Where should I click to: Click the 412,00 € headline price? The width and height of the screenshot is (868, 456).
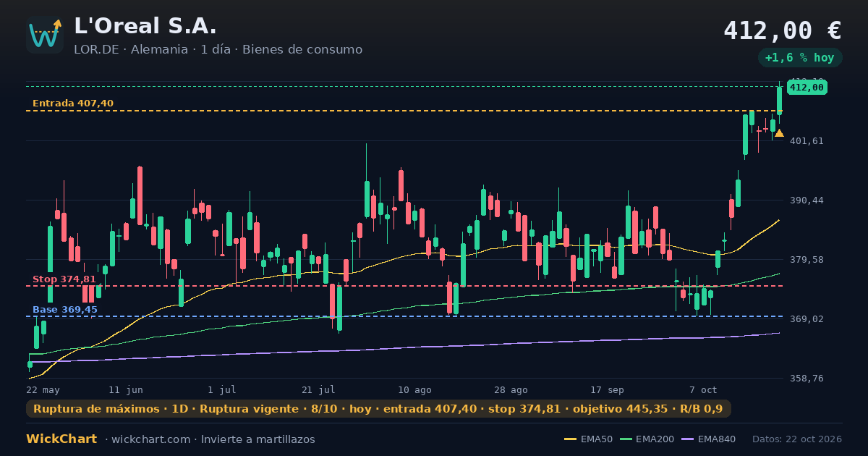coord(783,30)
